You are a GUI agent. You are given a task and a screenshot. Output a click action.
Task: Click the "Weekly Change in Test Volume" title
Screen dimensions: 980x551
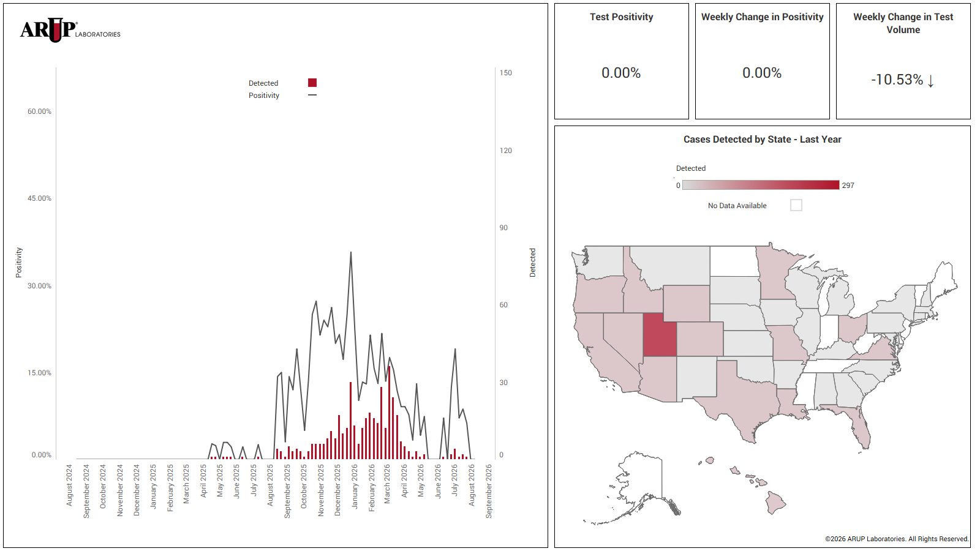[x=903, y=23]
